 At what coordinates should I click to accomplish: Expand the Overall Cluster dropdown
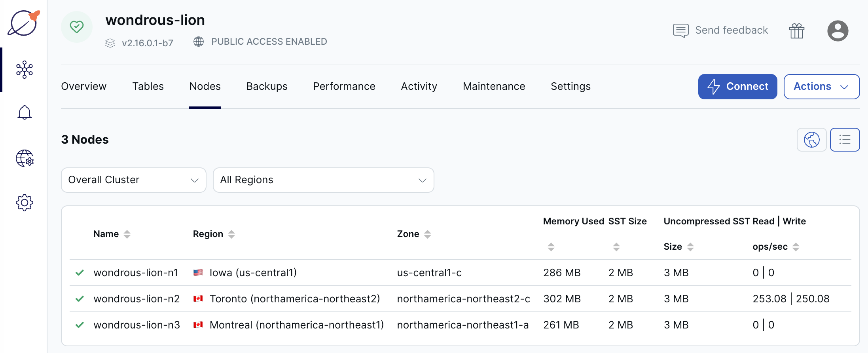pyautogui.click(x=134, y=180)
